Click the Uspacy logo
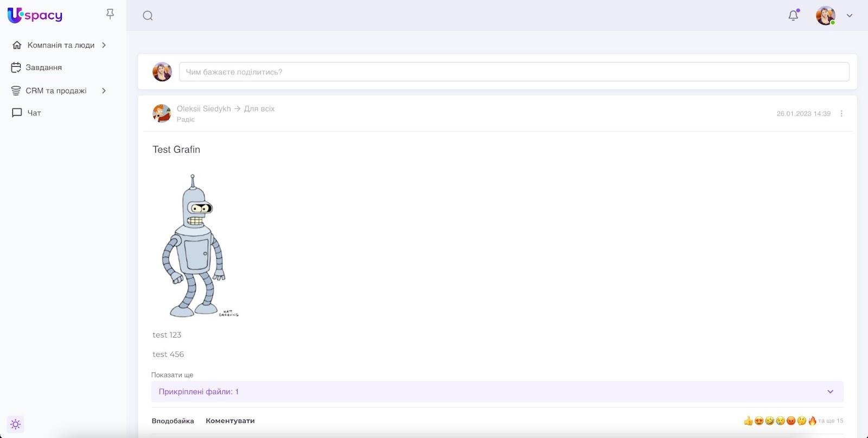 coord(35,15)
